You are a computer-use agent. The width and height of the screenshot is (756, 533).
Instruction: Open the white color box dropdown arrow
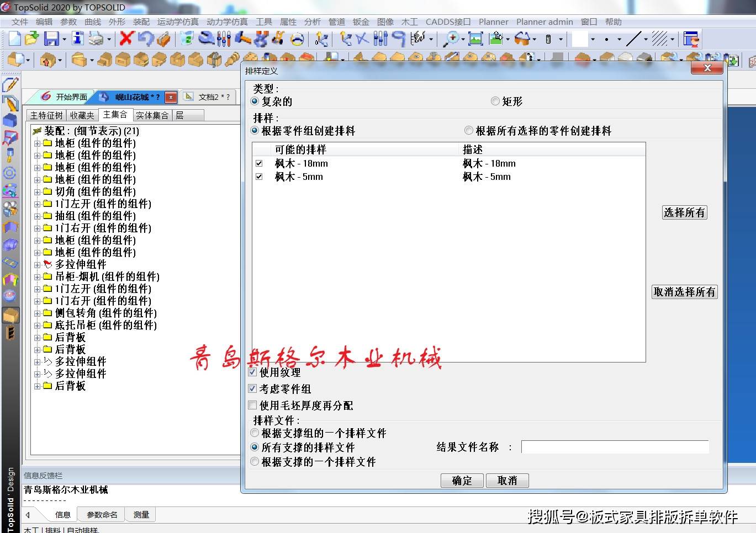coord(593,39)
